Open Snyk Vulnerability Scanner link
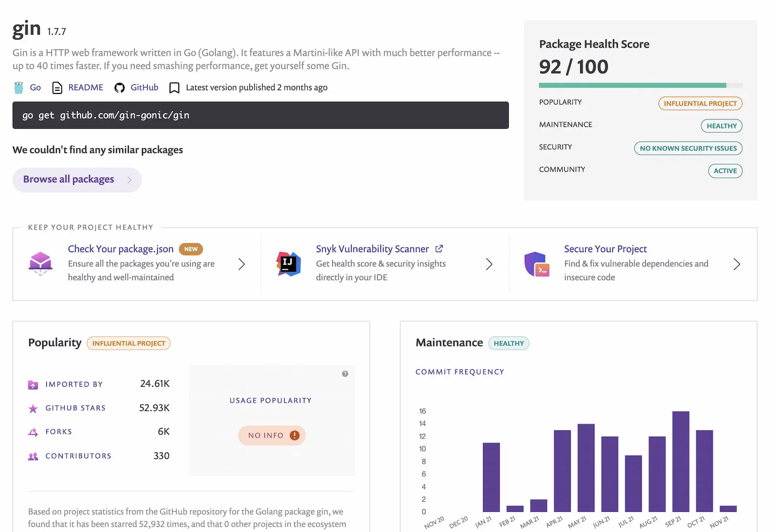Screen dimensions: 770x532 point(372,249)
